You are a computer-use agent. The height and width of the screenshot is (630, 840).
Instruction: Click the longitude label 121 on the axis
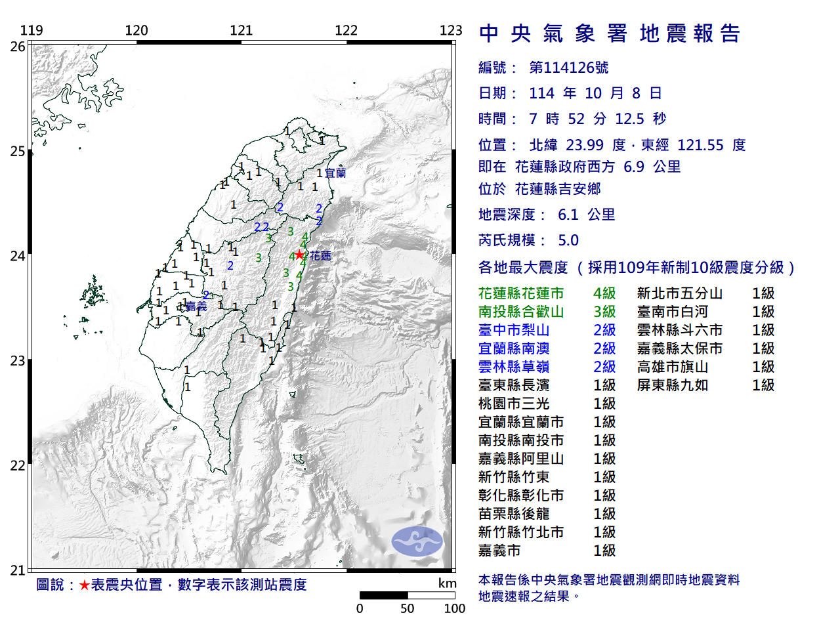coord(242,30)
